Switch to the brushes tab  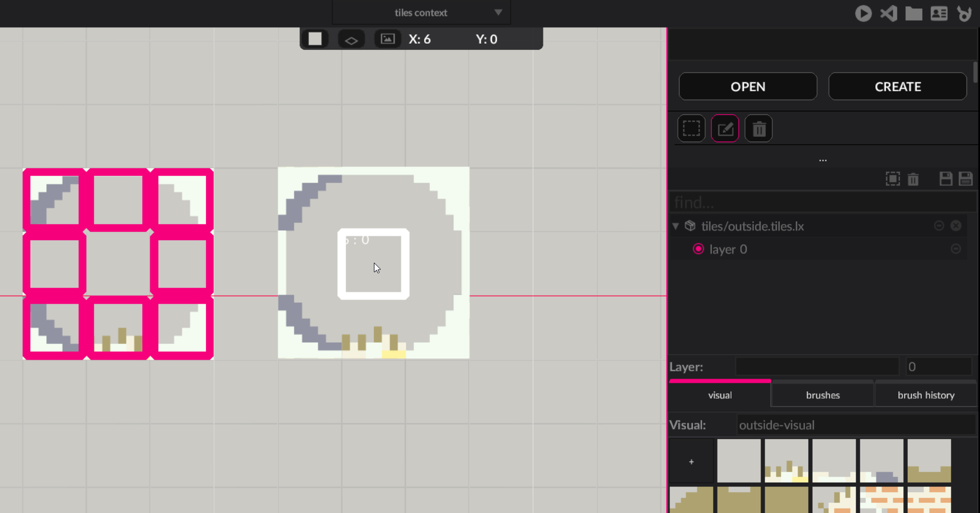[822, 395]
